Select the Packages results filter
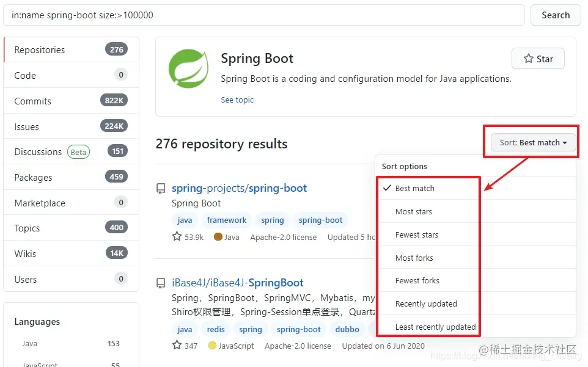The height and width of the screenshot is (367, 588). [72, 177]
